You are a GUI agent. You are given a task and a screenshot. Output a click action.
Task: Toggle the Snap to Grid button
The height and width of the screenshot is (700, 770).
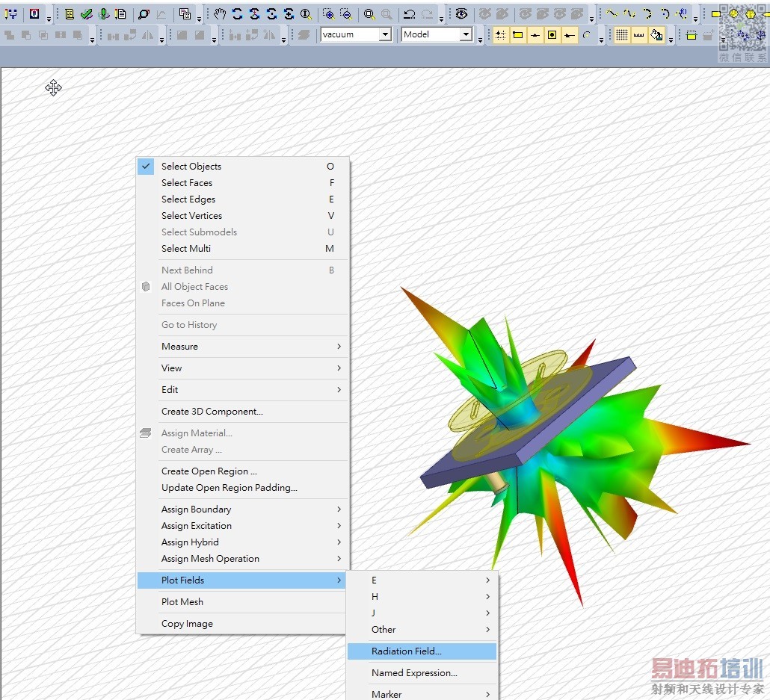500,35
